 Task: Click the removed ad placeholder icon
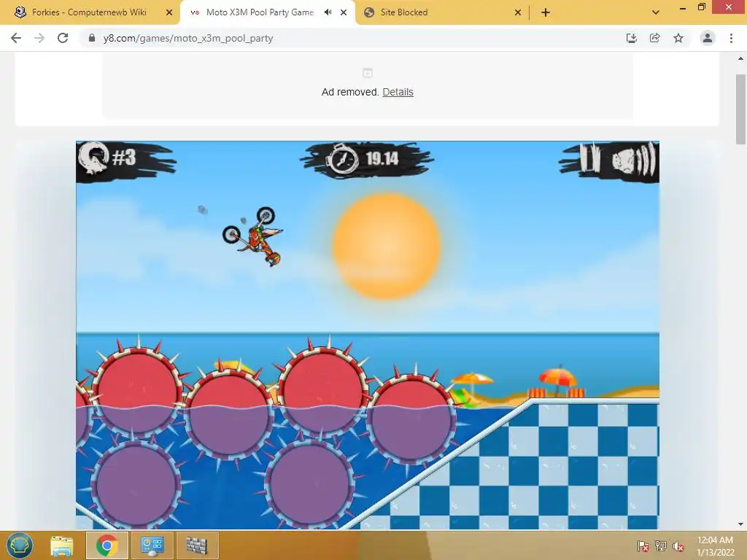pos(368,73)
